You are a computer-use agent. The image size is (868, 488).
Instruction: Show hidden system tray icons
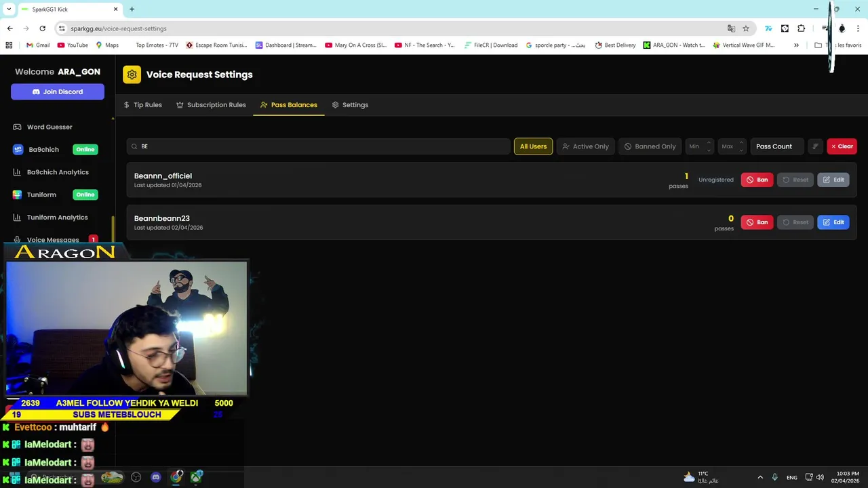(x=759, y=477)
